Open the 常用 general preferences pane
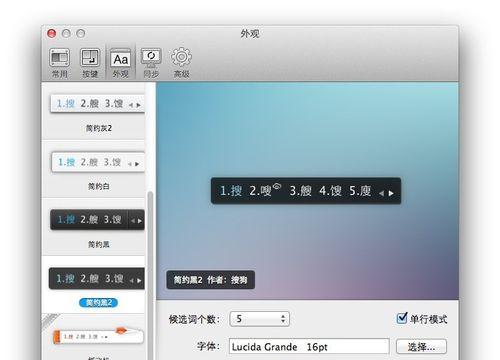The image size is (500, 360). [x=60, y=63]
